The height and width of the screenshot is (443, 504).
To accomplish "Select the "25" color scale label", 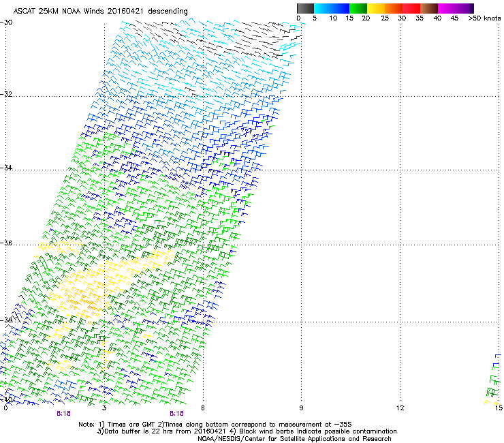I will [385, 18].
